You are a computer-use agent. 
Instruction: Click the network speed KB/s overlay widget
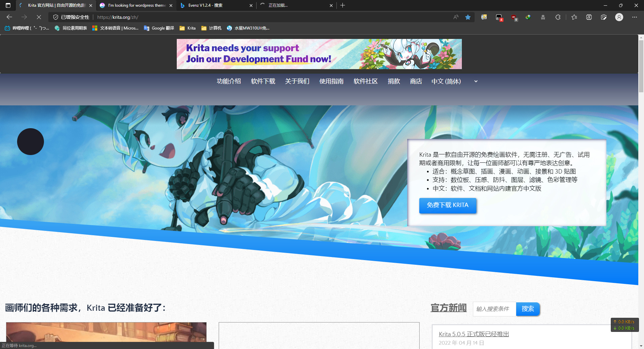click(625, 325)
